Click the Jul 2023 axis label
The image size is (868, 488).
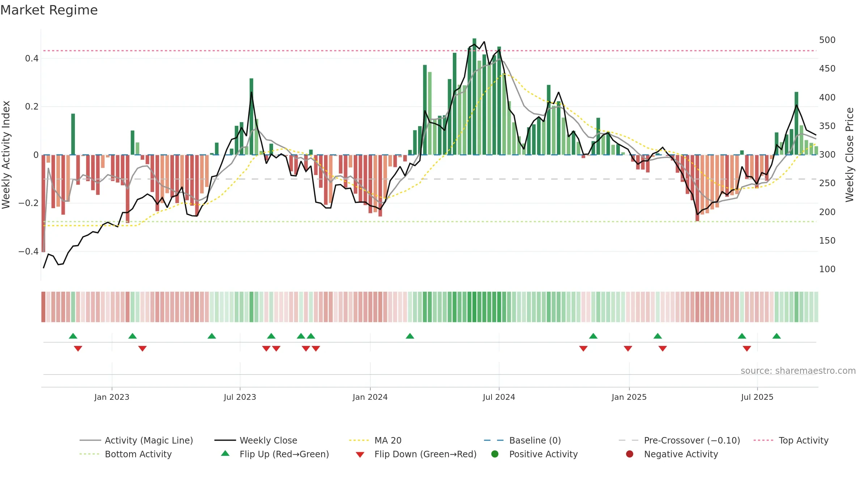[240, 397]
